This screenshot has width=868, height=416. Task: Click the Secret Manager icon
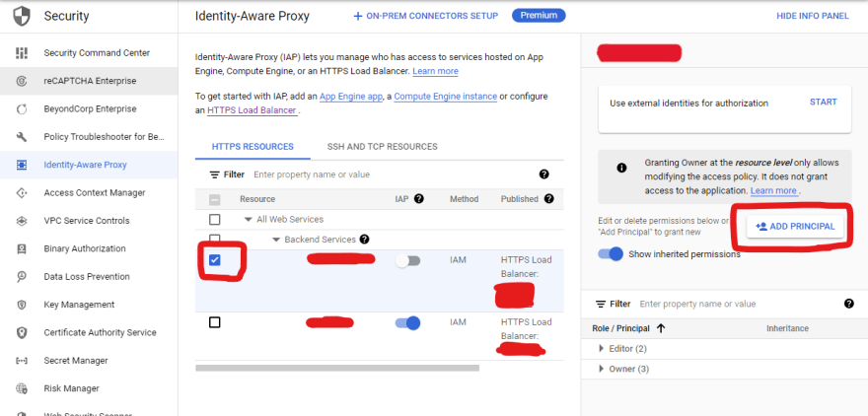(22, 361)
